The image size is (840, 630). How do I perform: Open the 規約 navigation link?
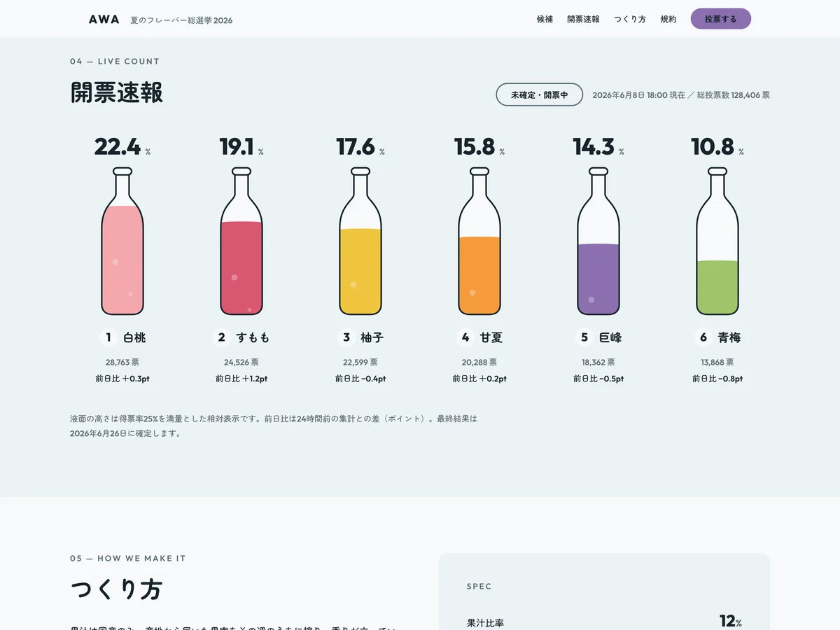coord(668,20)
